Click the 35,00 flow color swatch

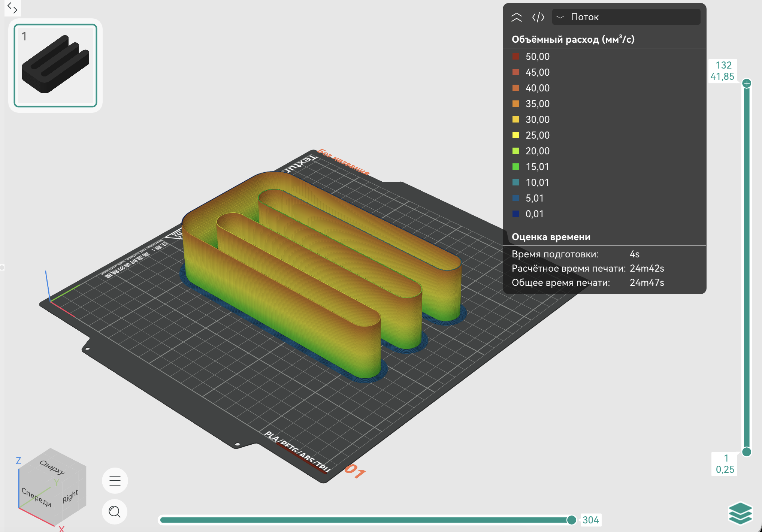coord(516,104)
